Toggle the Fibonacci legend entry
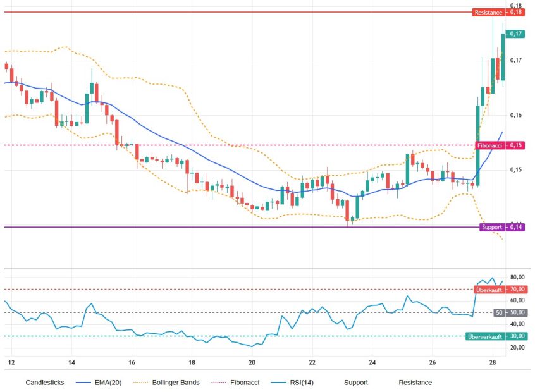Image resolution: width=535 pixels, height=392 pixels. pos(235,383)
